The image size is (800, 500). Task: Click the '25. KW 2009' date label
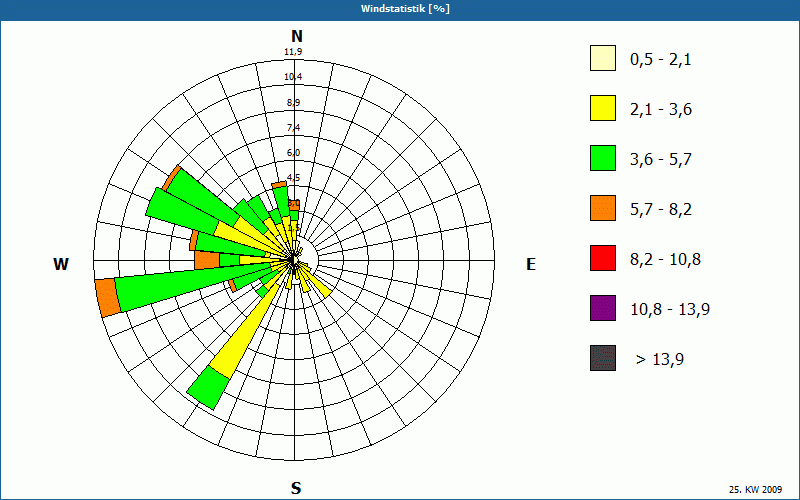pos(755,489)
